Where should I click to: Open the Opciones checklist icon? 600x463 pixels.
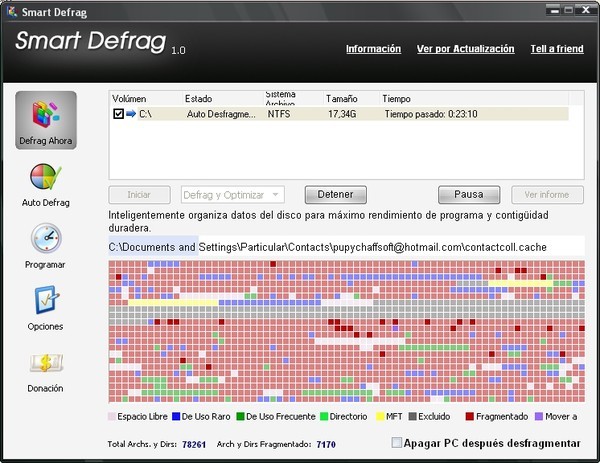[46, 302]
